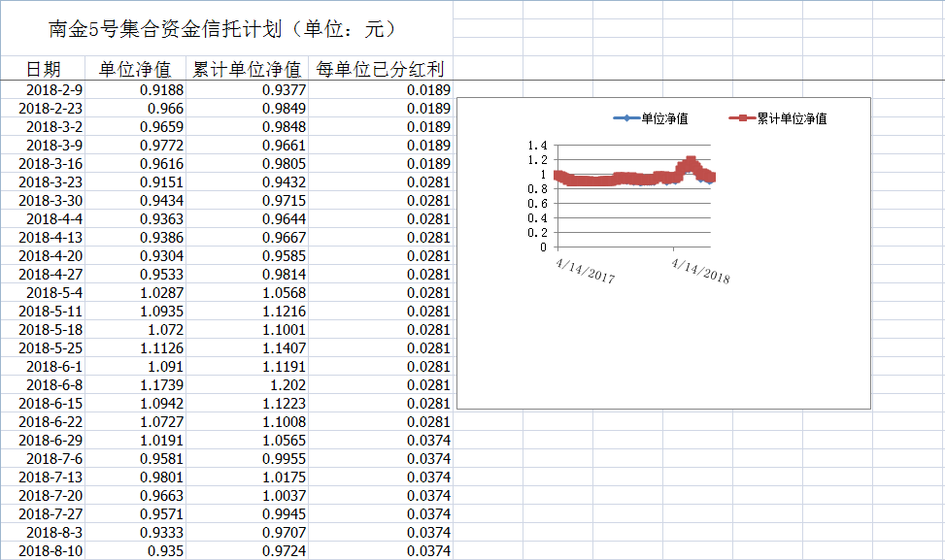Select cumulative value cell 1.0568
The image size is (945, 560).
point(247,293)
